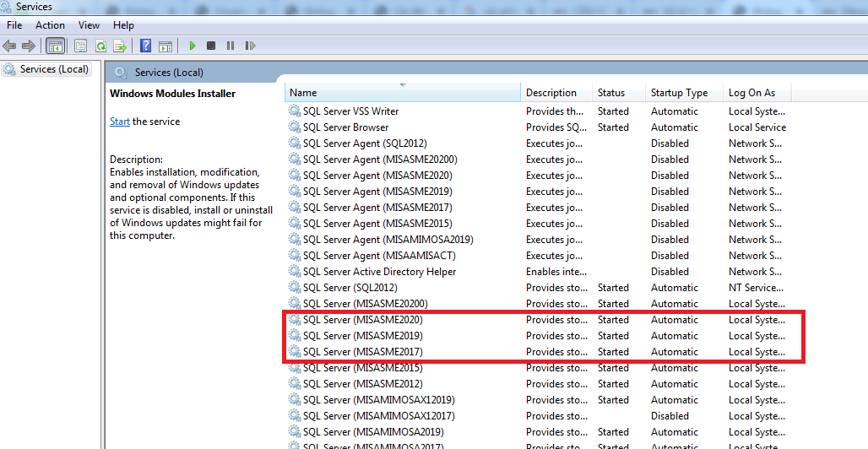Select SQL Server Agent (MISASME2017) row
Viewport: 868px width, 449px height.
537,208
